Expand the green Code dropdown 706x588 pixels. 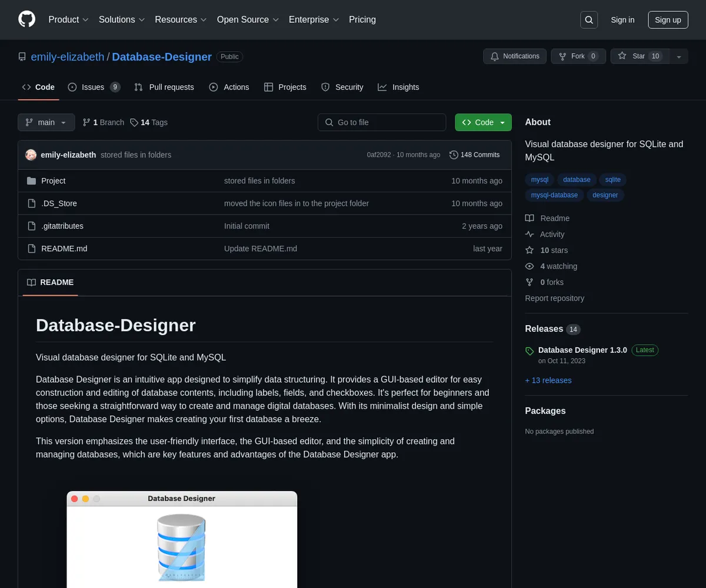click(483, 122)
